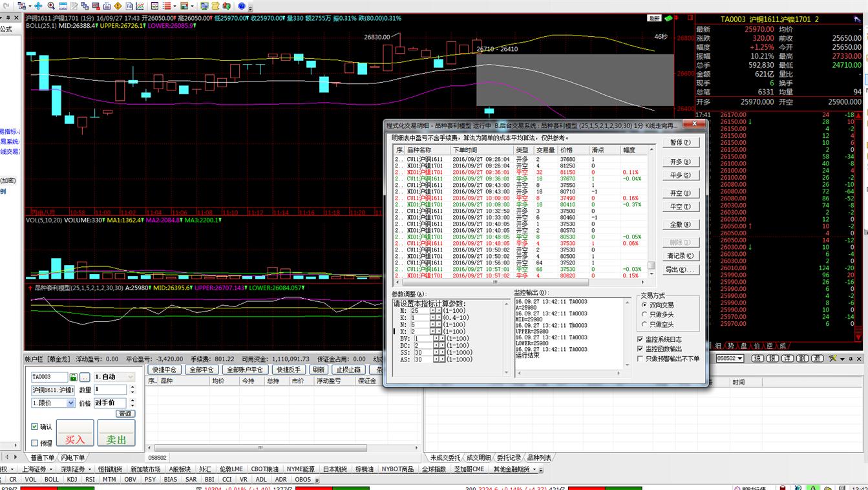The width and height of the screenshot is (868, 490).
Task: Enable 只做预警输出不下单 checkbox
Action: pyautogui.click(x=640, y=358)
